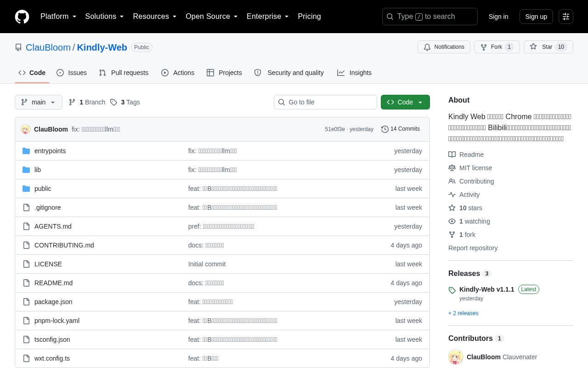Switch to the Pull requests tab

click(x=124, y=73)
